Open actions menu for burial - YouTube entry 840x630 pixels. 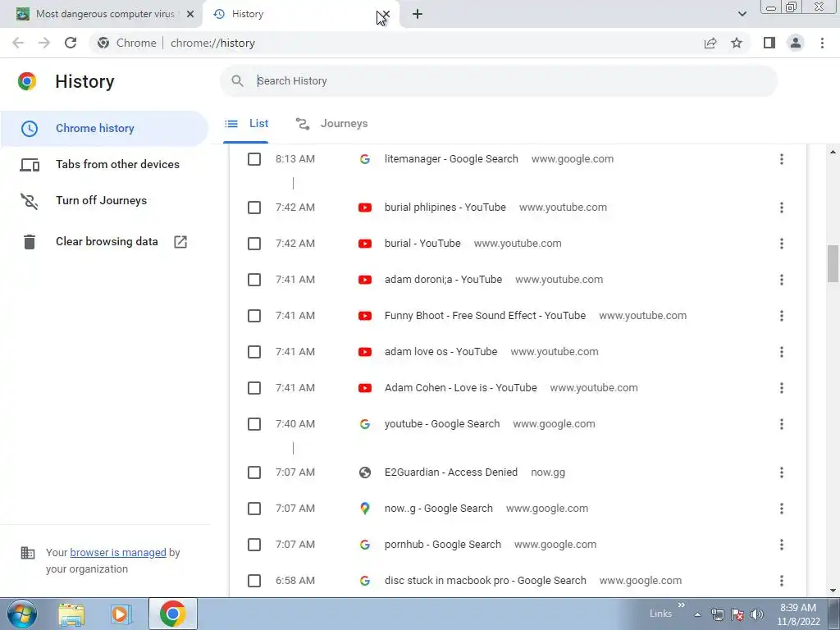pos(782,244)
